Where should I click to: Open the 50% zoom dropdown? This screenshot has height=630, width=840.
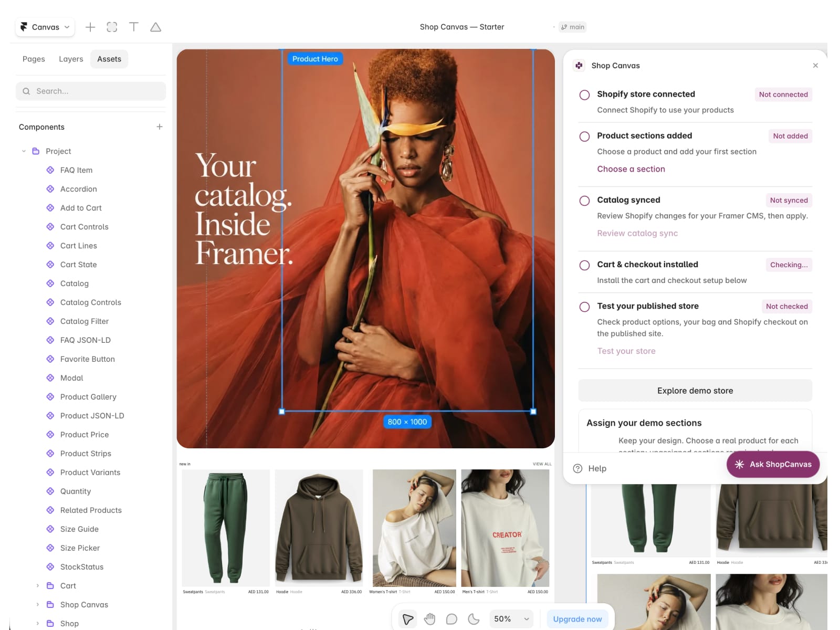511,619
